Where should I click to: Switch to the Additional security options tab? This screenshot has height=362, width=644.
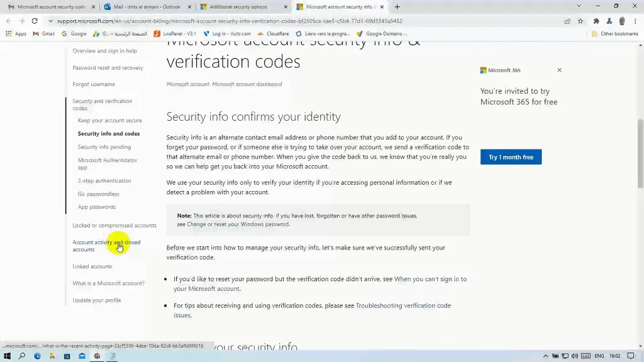(x=243, y=6)
